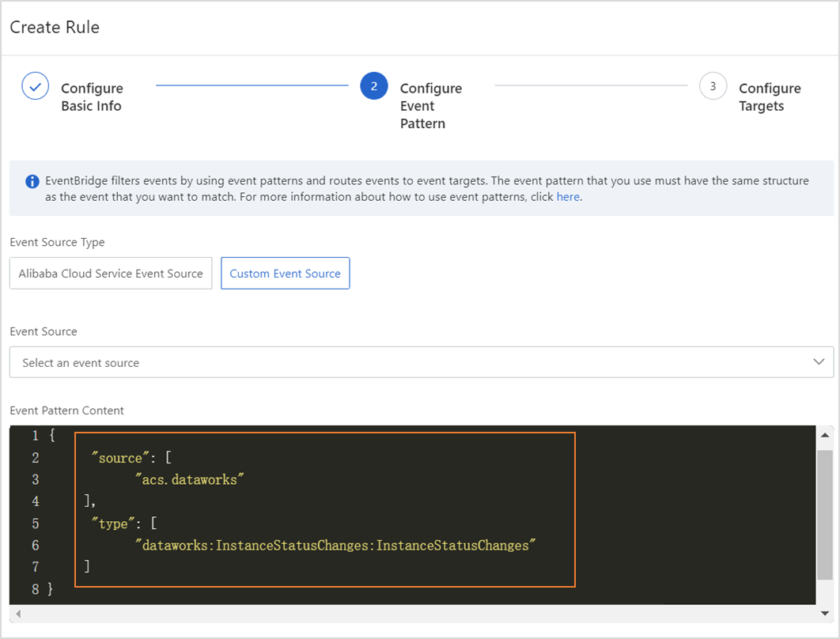The width and height of the screenshot is (840, 639).
Task: Click line number 1 in editor gutter
Action: [35, 436]
